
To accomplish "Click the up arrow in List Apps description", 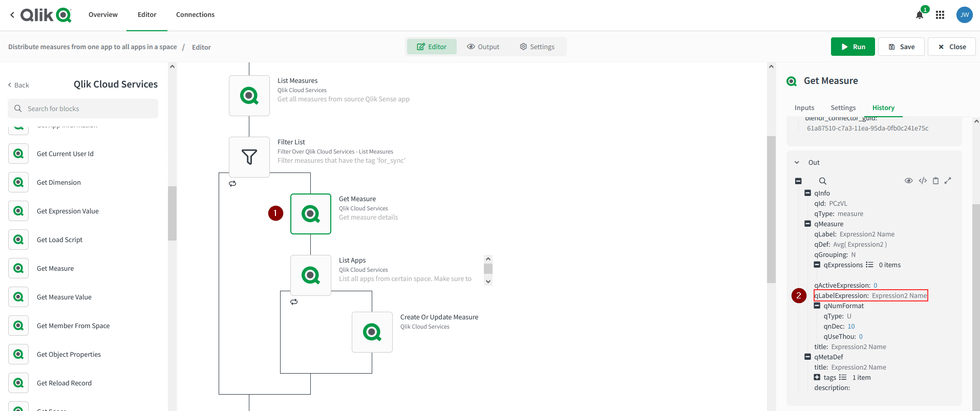I will click(488, 259).
